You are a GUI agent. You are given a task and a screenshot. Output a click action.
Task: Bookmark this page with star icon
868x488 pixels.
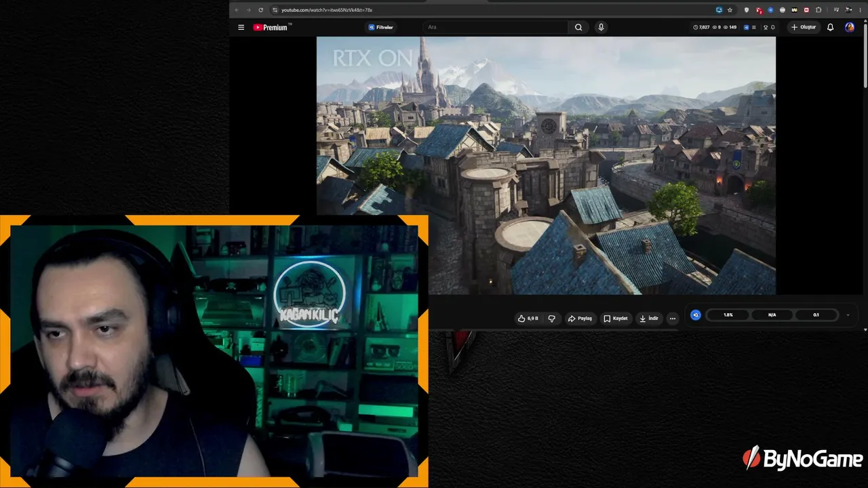tap(730, 10)
